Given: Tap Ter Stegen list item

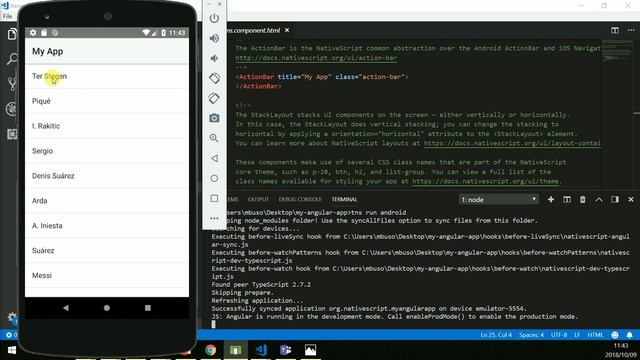Looking at the screenshot, I should [107, 76].
